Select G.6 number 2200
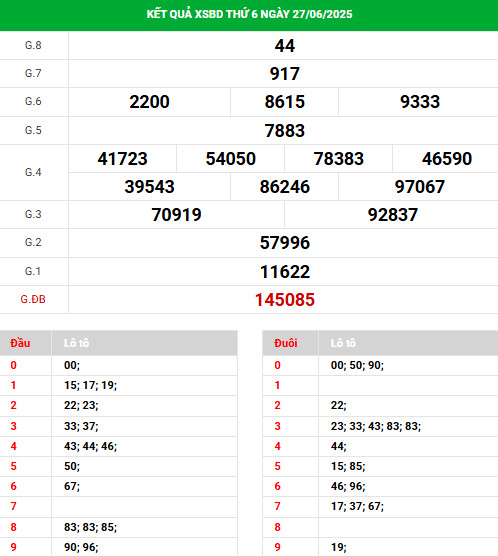498x556 pixels. click(149, 102)
